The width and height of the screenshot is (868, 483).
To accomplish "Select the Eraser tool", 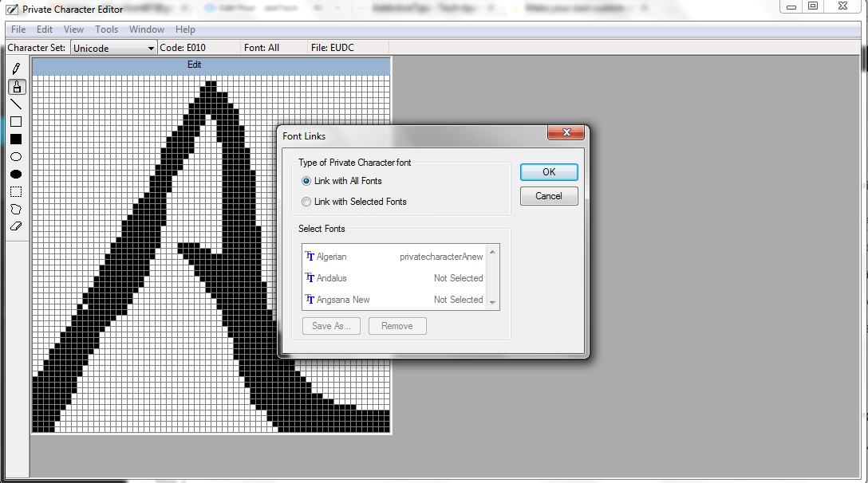I will click(x=16, y=226).
